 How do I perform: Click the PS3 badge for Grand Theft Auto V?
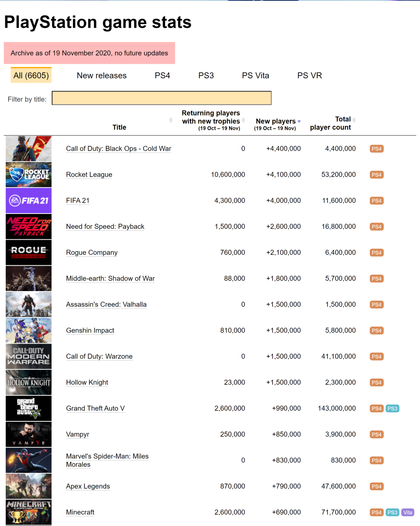392,409
